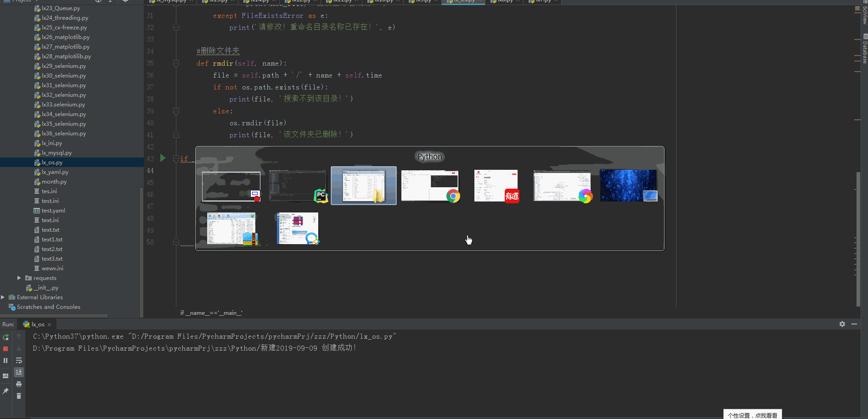868x419 pixels.
Task: Switch to the colorful-ball browser thumbnail
Action: tap(563, 186)
